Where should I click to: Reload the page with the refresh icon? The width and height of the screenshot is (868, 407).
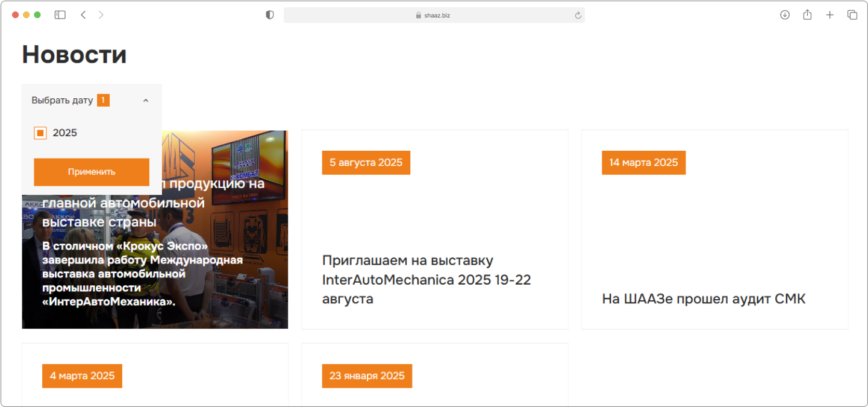click(x=578, y=16)
